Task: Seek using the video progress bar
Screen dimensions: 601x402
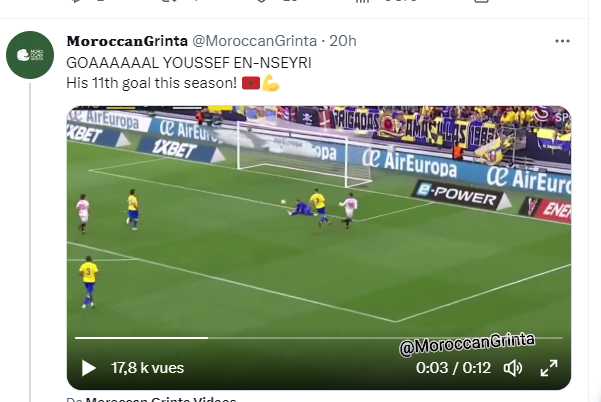Action: coord(319,338)
